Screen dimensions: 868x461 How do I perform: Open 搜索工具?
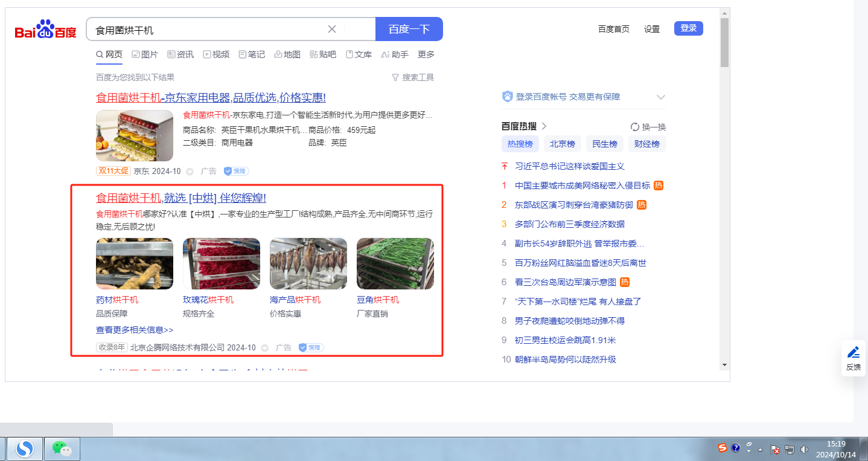pyautogui.click(x=413, y=77)
